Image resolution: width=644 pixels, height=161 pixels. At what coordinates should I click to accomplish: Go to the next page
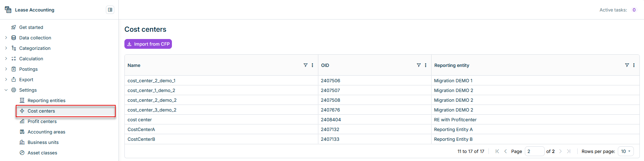pos(560,151)
